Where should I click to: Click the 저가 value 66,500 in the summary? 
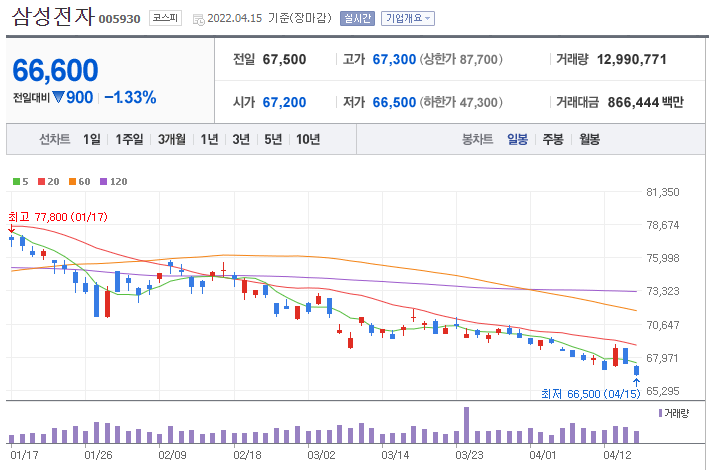point(394,102)
